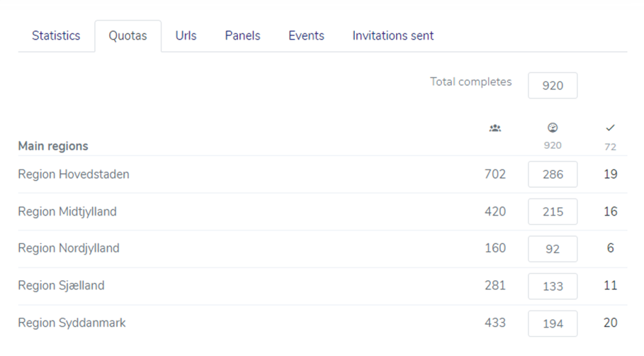Click the Main regions heading
This screenshot has height=356, width=644.
(53, 146)
